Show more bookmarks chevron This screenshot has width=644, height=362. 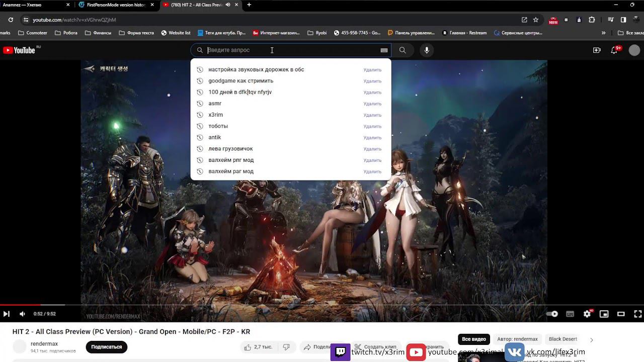(604, 33)
